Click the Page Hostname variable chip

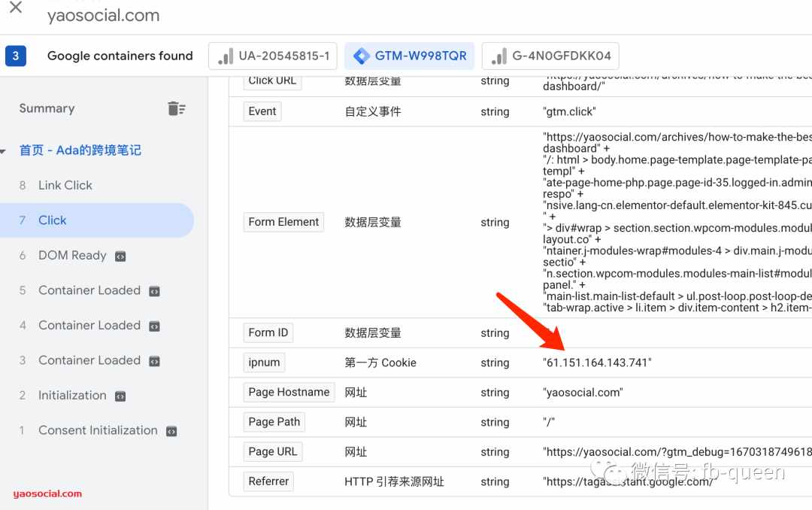[289, 393]
